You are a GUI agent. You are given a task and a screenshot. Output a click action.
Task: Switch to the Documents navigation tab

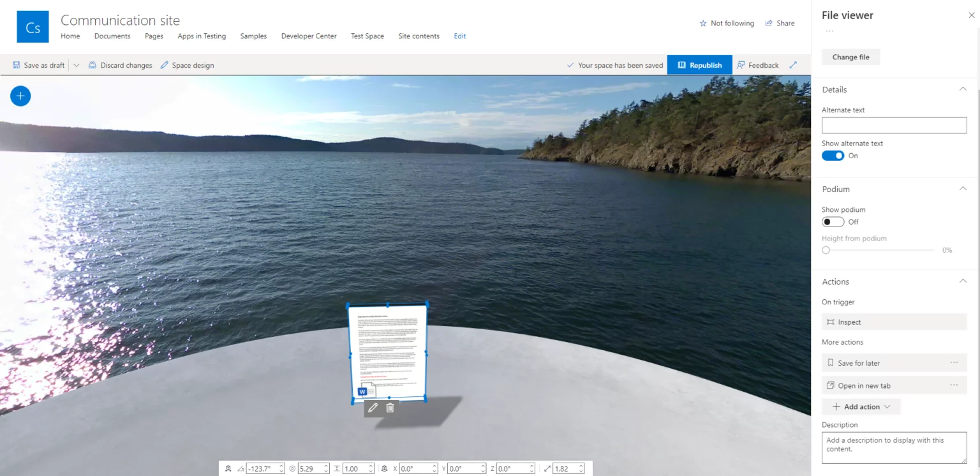coord(112,36)
